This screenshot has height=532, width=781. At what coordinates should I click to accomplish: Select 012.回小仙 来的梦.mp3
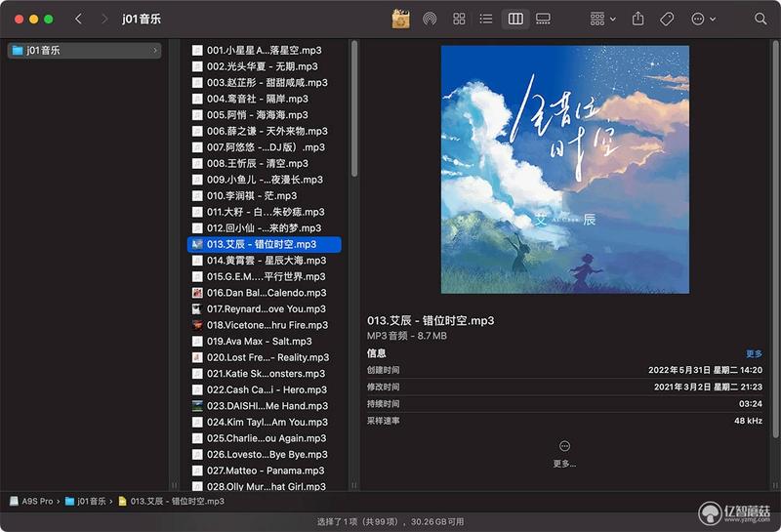coord(264,228)
